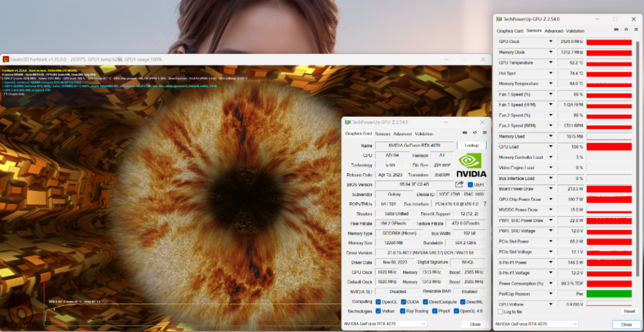The height and width of the screenshot is (332, 644).
Task: Click the BIOS Version value field
Action: tap(414, 185)
